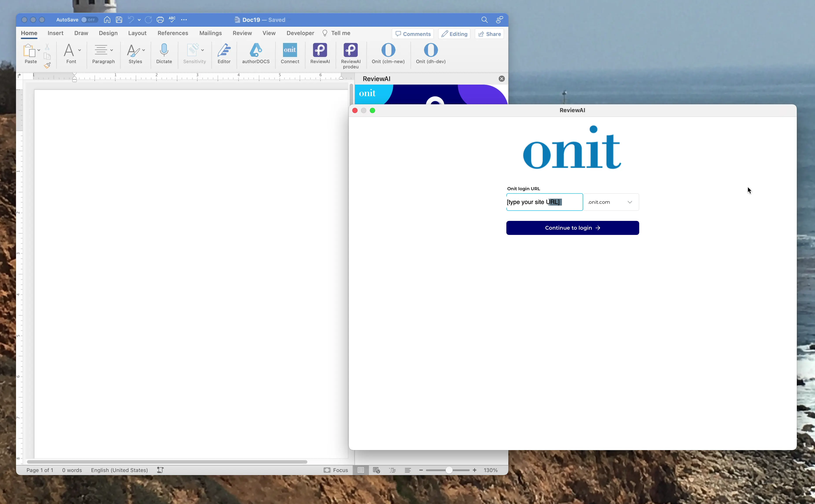Expand the undo history arrow
This screenshot has width=815, height=504.
tap(139, 20)
